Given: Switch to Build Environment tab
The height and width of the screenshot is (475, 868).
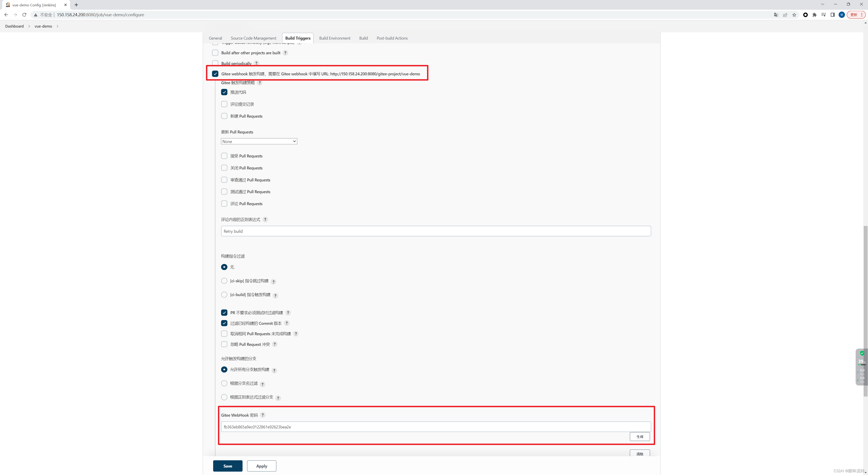Looking at the screenshot, I should (x=335, y=38).
